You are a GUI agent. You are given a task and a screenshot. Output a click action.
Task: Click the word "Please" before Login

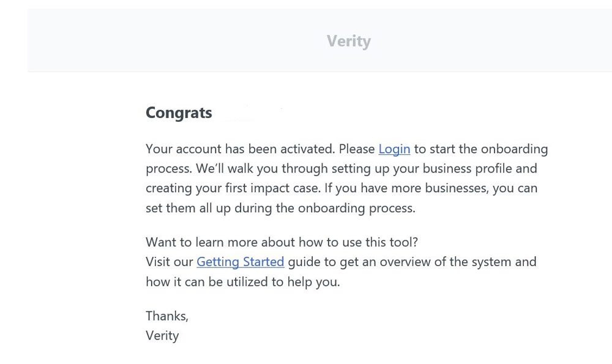tap(357, 149)
